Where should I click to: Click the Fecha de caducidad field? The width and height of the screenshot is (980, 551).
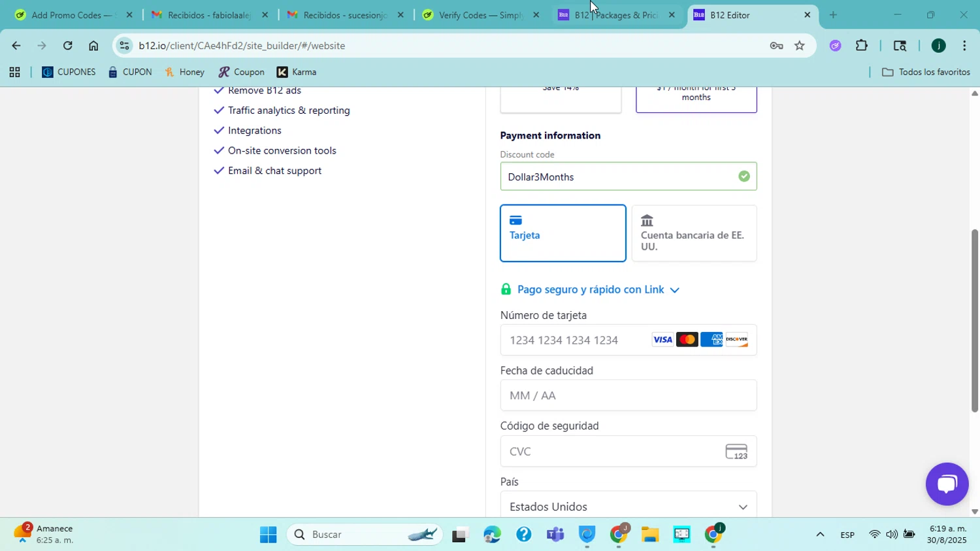(x=629, y=395)
